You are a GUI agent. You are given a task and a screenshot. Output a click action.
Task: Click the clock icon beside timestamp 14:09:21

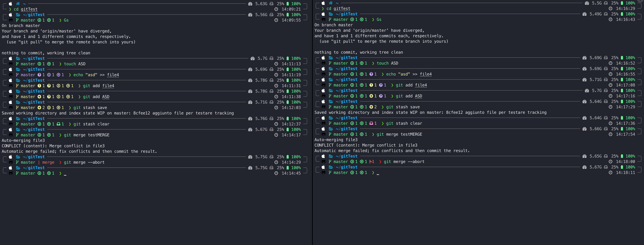(276, 9)
